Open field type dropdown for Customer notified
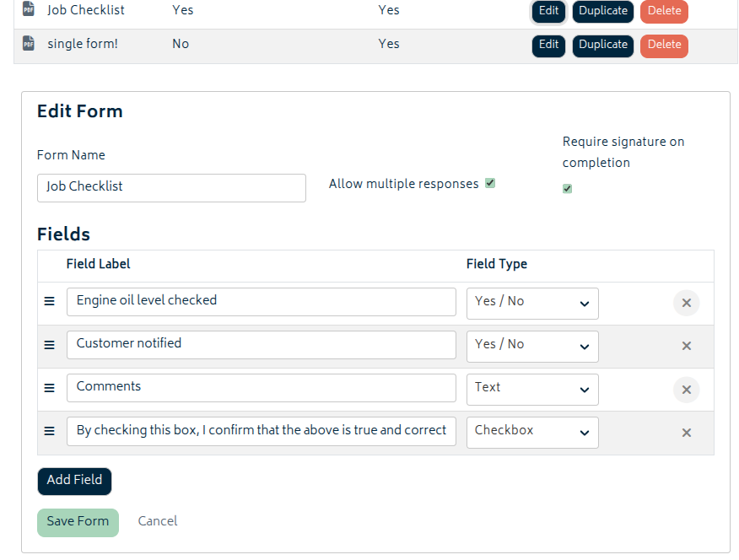The width and height of the screenshot is (739, 560). [532, 347]
